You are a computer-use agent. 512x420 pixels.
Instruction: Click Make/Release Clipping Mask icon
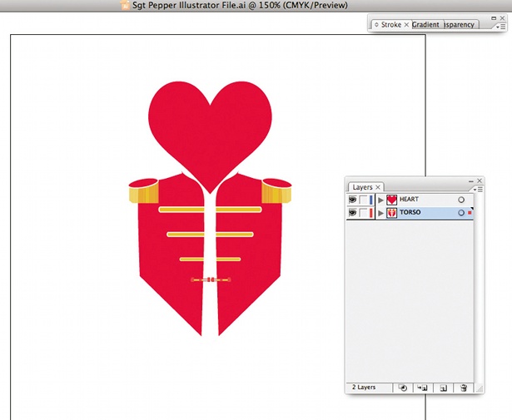(x=403, y=388)
